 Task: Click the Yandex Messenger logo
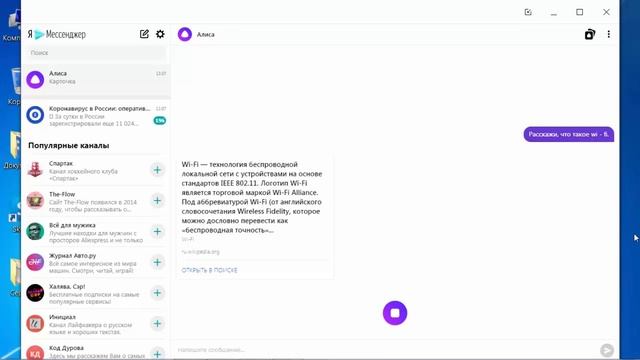[57, 34]
